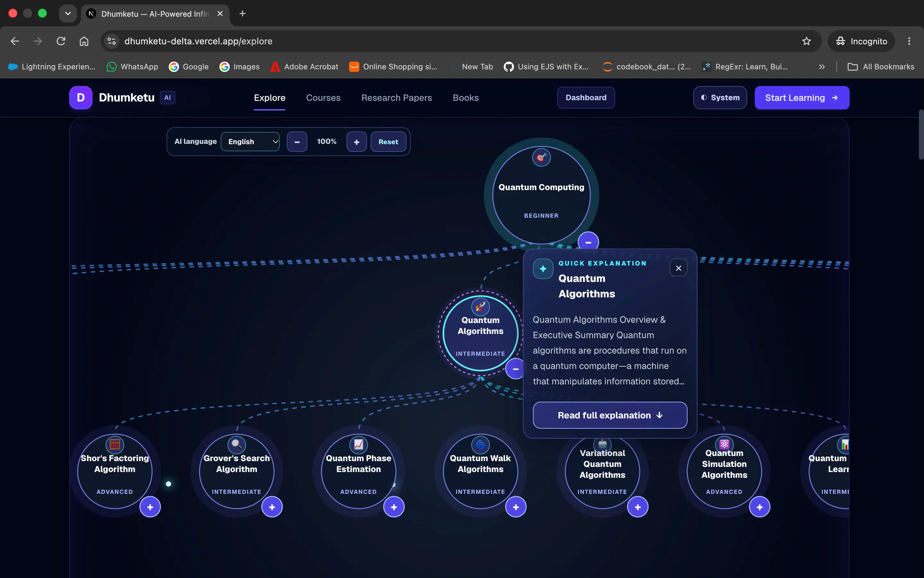Open tab search dropdown arrow
This screenshot has height=578, width=924.
(68, 14)
